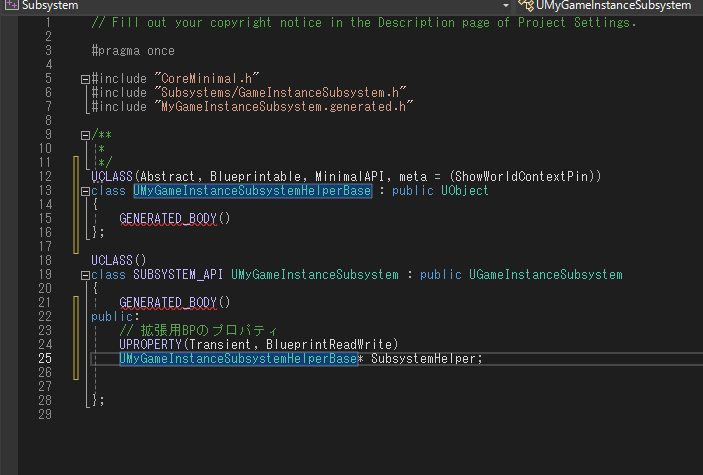Click SubsystemHelper variable name

423,358
